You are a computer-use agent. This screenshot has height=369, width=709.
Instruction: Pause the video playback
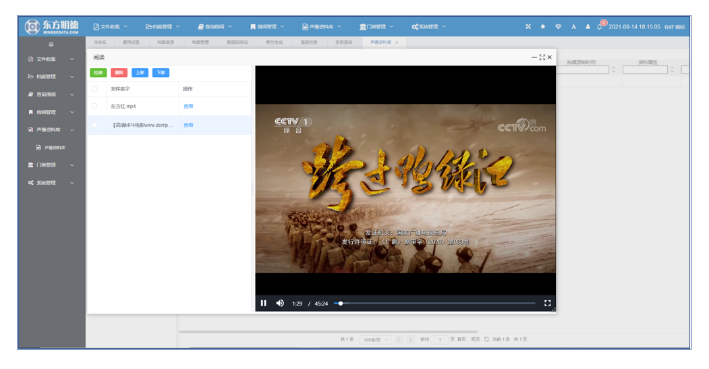[x=264, y=303]
